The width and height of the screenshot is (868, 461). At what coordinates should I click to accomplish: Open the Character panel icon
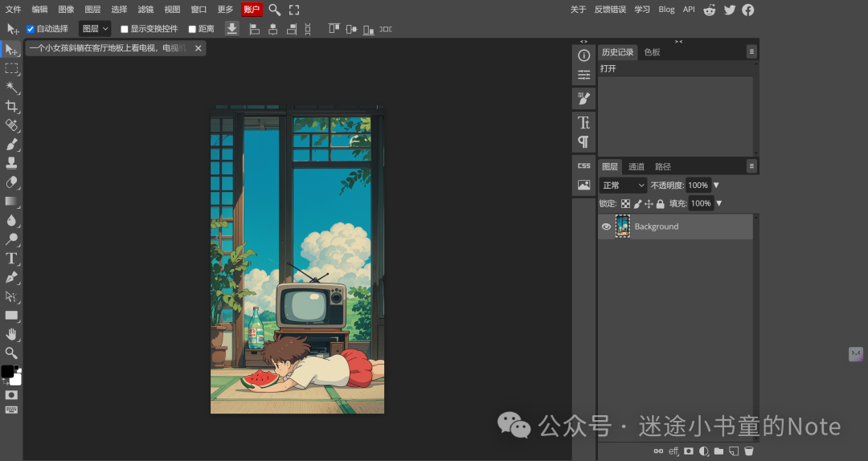(583, 122)
